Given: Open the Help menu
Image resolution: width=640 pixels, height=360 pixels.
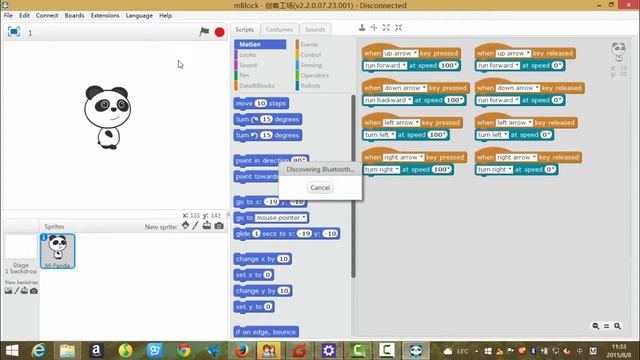Looking at the screenshot, I should pos(165,16).
